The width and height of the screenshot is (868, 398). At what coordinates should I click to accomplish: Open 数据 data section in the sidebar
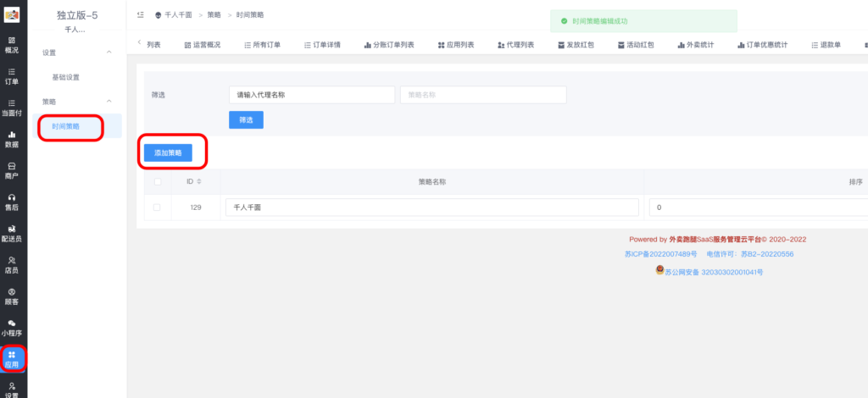point(12,139)
